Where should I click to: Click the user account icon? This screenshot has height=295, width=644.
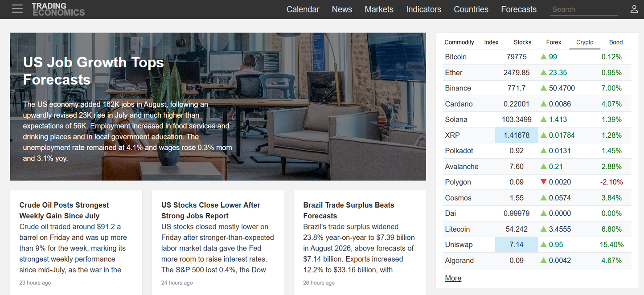pos(634,9)
